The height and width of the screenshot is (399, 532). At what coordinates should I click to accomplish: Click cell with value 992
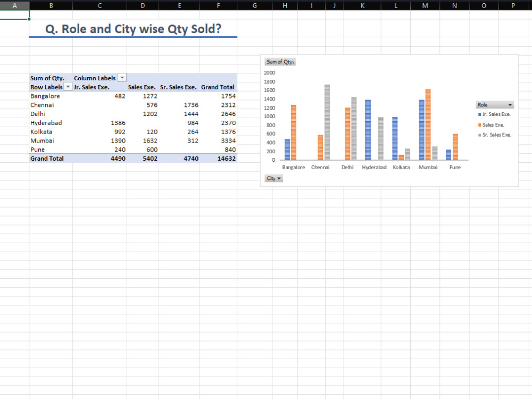(100, 131)
